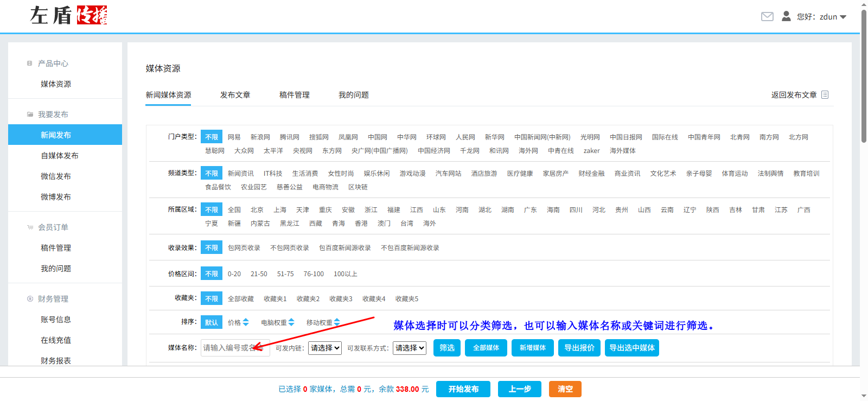This screenshot has width=868, height=401.
Task: Open the 可发联系方式 dropdown
Action: 409,348
